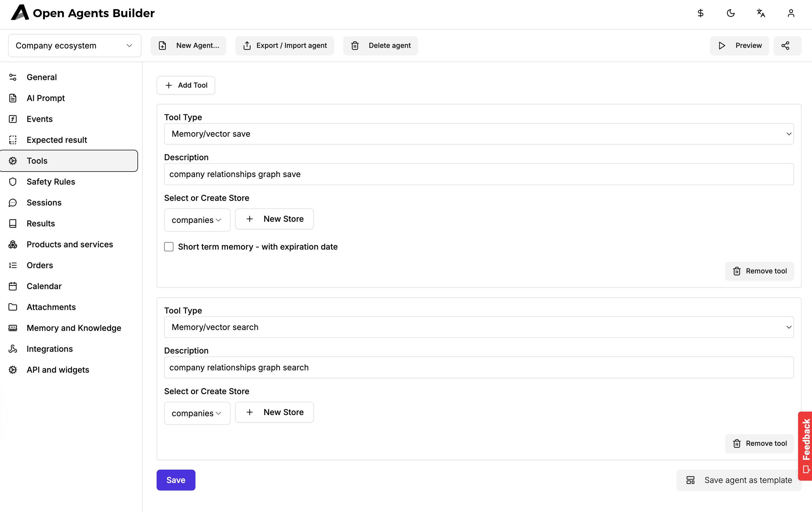This screenshot has width=812, height=512.
Task: Open Memory and Knowledge section
Action: pyautogui.click(x=69, y=328)
